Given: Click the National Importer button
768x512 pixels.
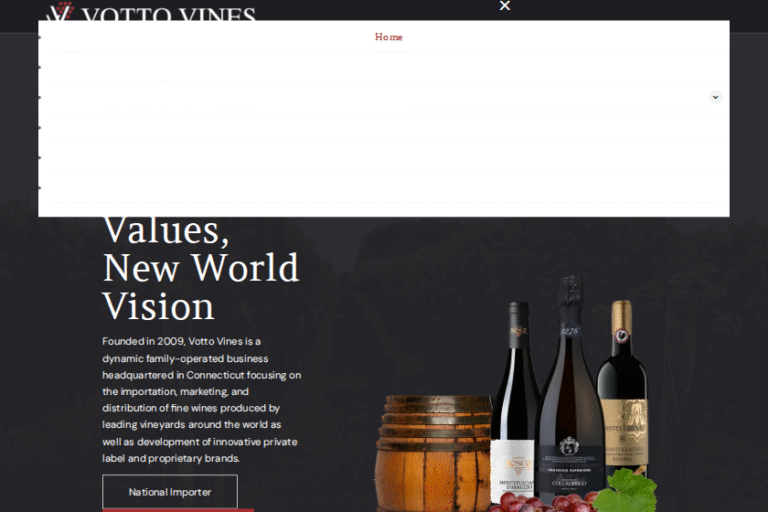Looking at the screenshot, I should coord(170,491).
